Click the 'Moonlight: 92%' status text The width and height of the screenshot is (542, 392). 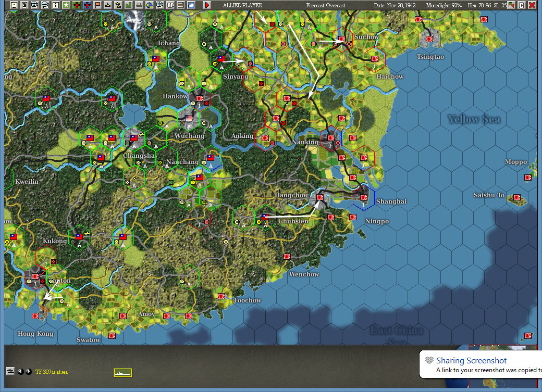click(444, 5)
